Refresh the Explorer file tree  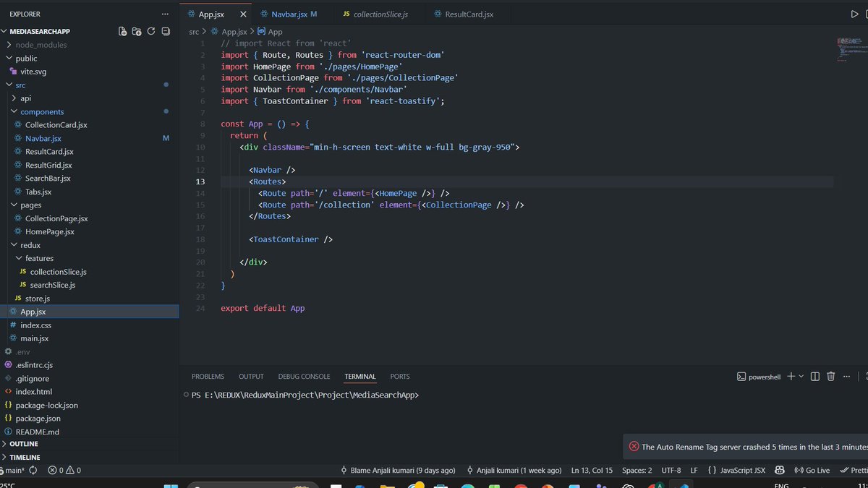tap(151, 31)
